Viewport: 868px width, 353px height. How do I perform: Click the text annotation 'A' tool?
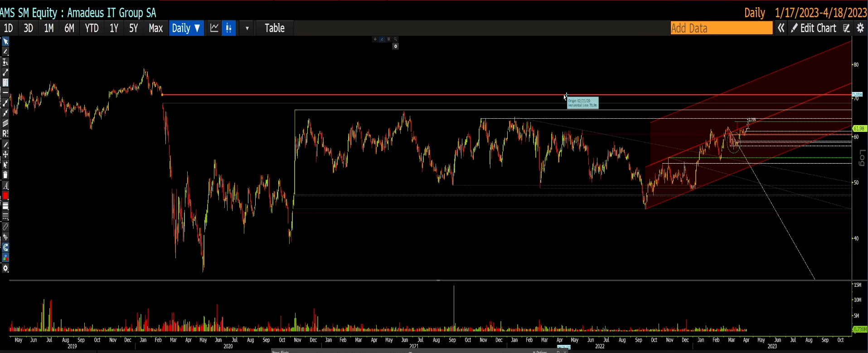point(5,186)
